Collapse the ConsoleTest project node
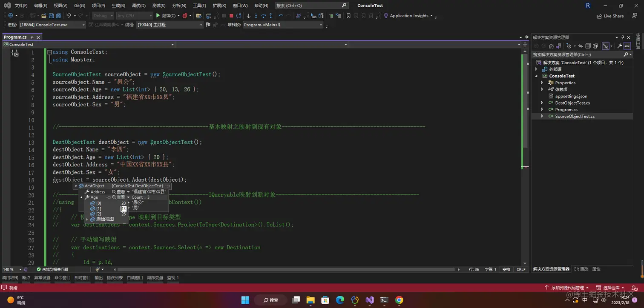 [536, 76]
